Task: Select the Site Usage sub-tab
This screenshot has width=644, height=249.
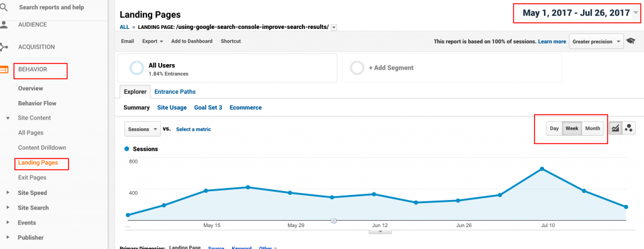Action: pos(172,108)
